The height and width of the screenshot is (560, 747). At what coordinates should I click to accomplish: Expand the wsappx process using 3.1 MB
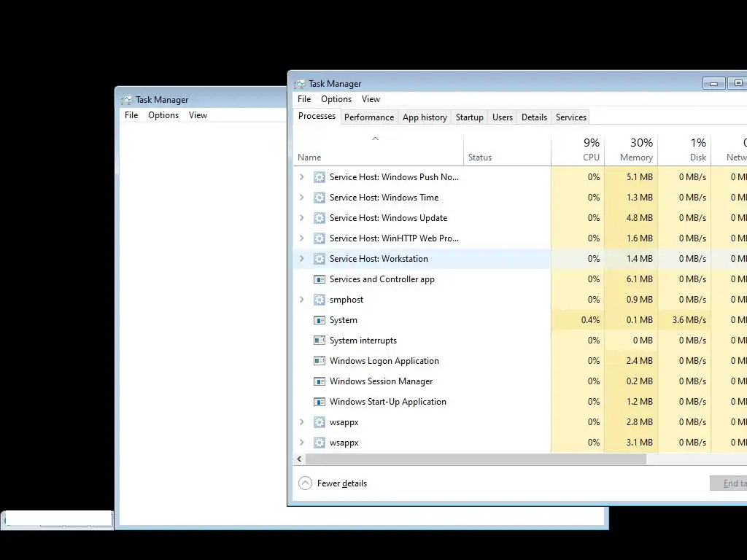(x=301, y=443)
